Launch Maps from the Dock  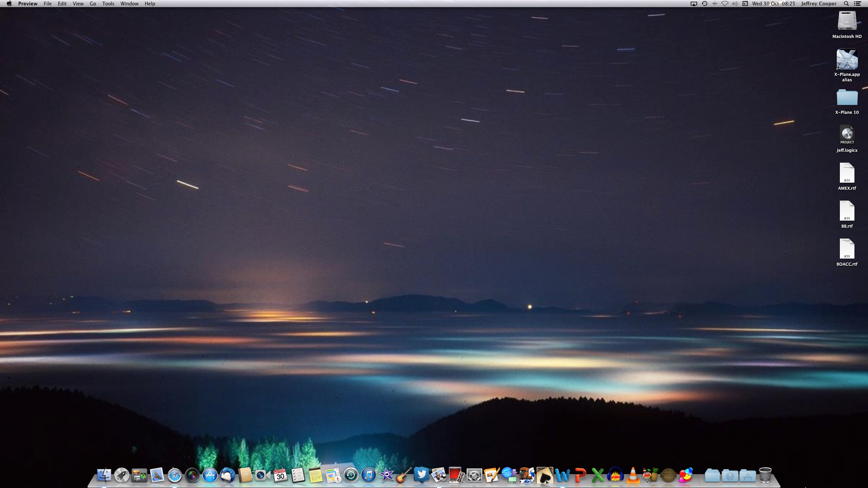pyautogui.click(x=333, y=475)
